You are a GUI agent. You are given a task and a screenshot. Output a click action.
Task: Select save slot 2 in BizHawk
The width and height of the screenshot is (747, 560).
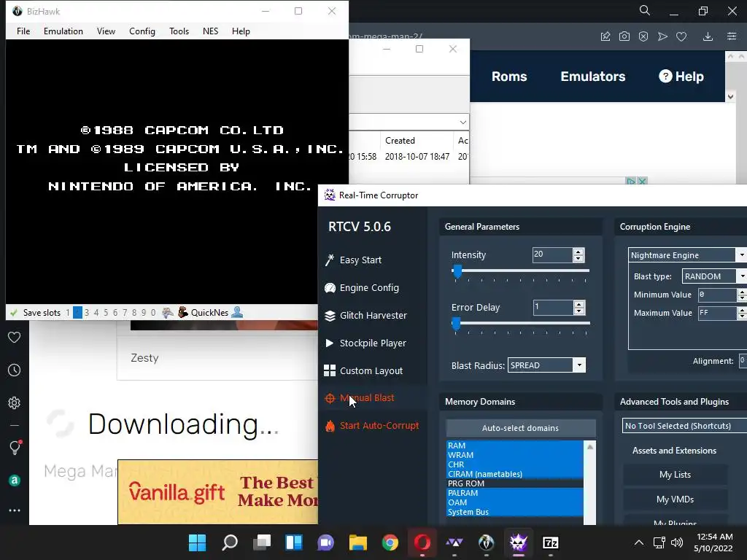click(77, 313)
